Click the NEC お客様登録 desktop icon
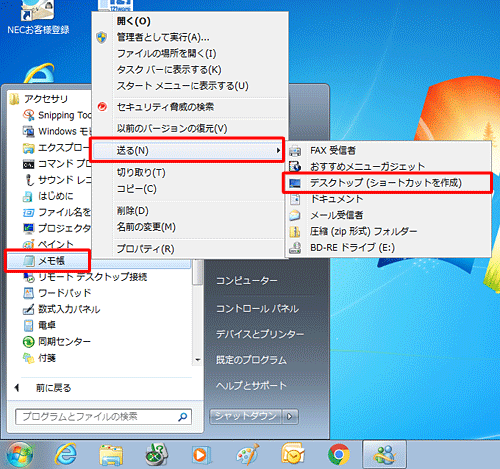The height and width of the screenshot is (469, 500). point(38,17)
